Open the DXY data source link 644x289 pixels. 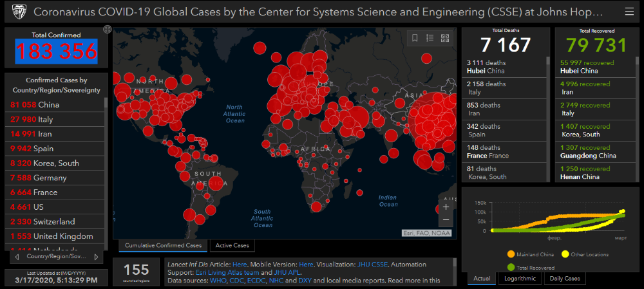[x=305, y=281]
